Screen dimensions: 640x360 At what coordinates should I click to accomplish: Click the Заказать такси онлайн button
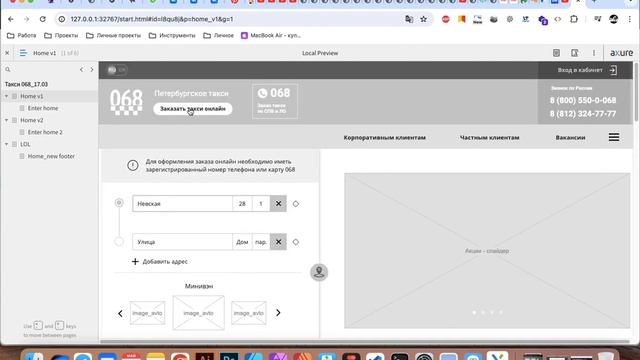(x=193, y=109)
